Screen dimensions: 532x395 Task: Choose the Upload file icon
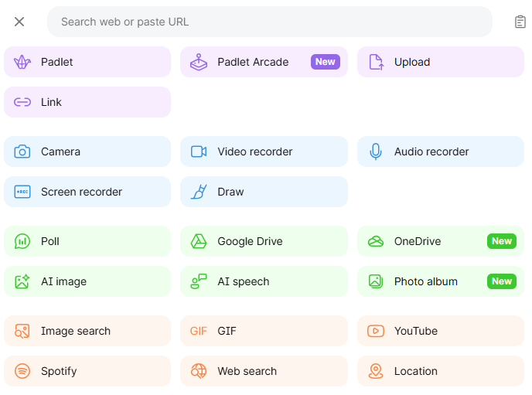[376, 62]
